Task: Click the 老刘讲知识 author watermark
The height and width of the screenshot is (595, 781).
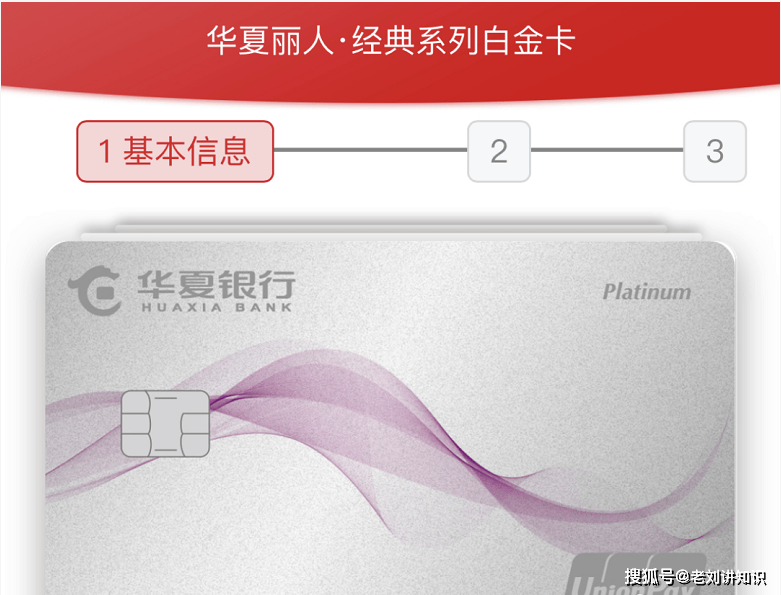Action: pos(728,577)
